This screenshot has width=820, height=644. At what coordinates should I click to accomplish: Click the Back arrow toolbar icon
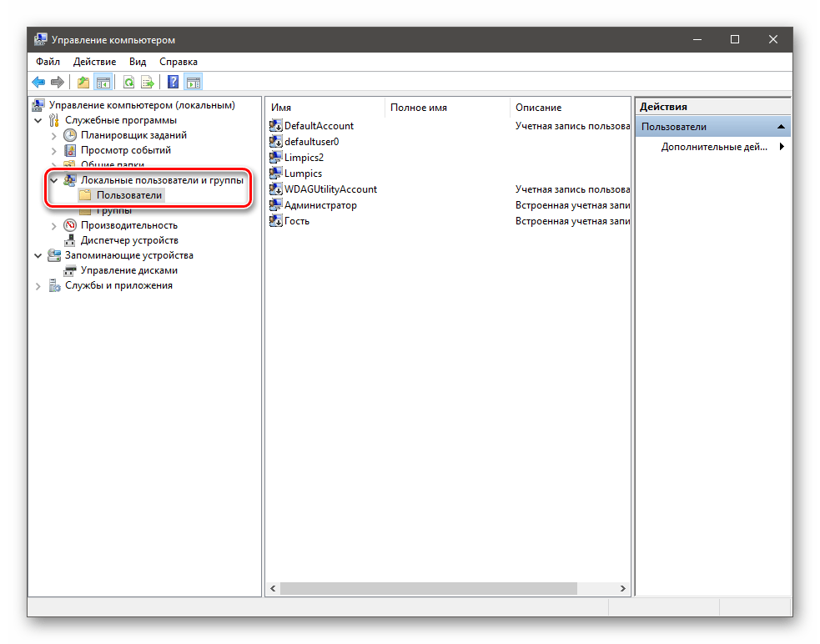tap(38, 82)
